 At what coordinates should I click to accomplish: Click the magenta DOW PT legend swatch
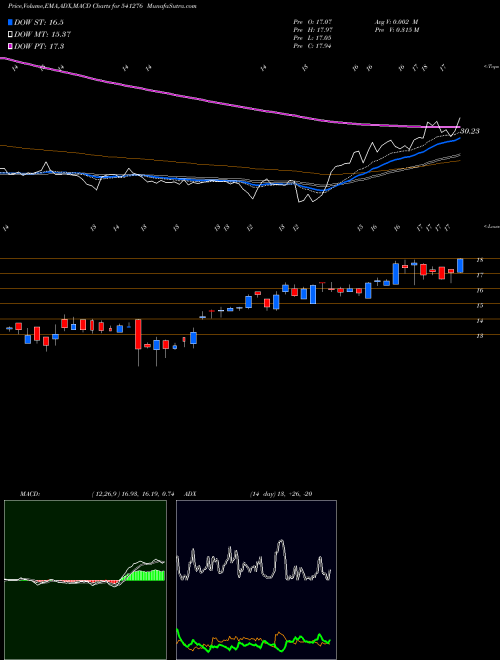click(x=11, y=46)
